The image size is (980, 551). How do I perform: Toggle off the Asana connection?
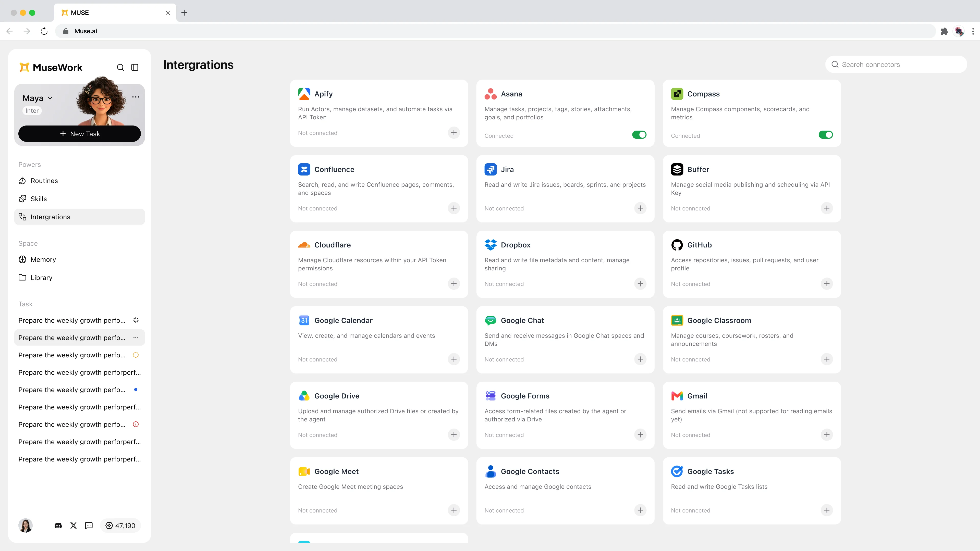[x=639, y=135]
